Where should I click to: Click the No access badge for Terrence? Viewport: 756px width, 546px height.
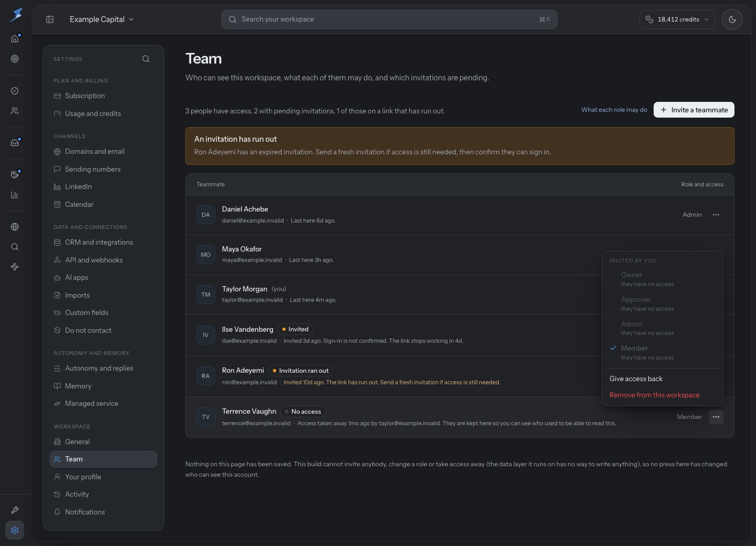[x=303, y=412]
